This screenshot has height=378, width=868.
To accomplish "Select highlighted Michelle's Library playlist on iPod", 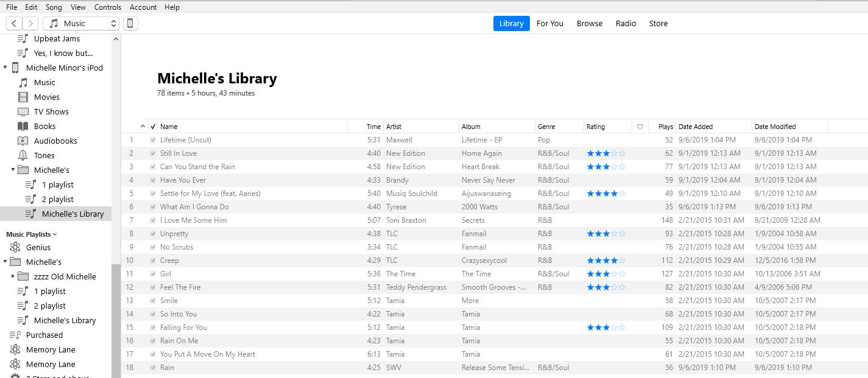I will click(x=55, y=214).
